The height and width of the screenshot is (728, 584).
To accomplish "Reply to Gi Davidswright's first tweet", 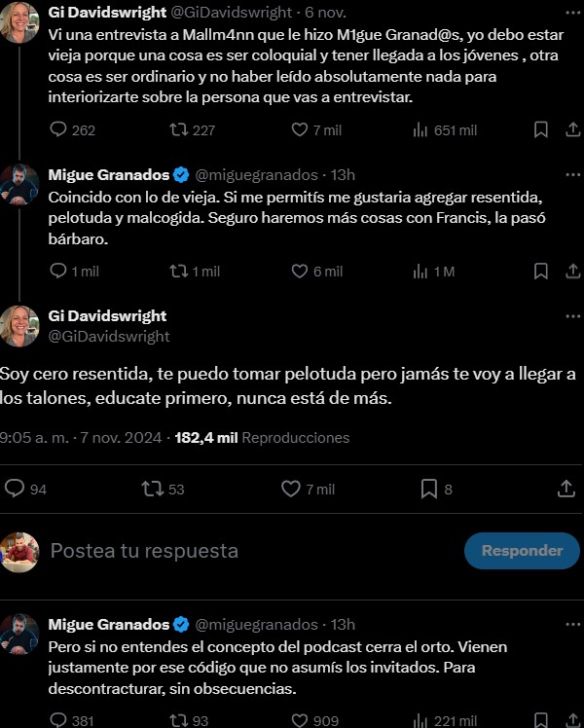I will [58, 130].
